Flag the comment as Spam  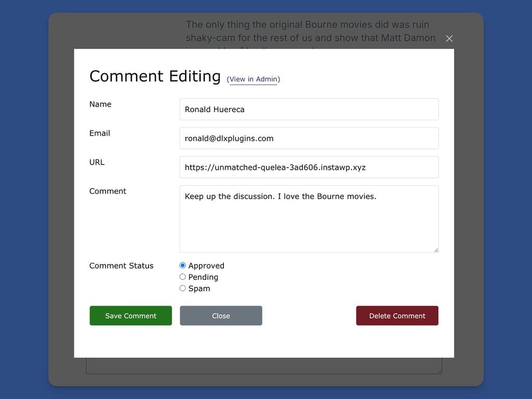click(182, 288)
